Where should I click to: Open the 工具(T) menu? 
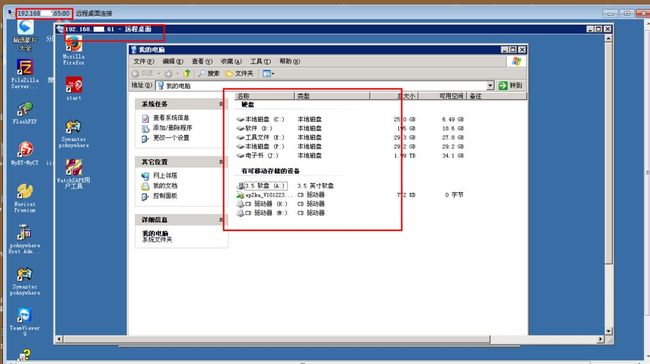[260, 61]
